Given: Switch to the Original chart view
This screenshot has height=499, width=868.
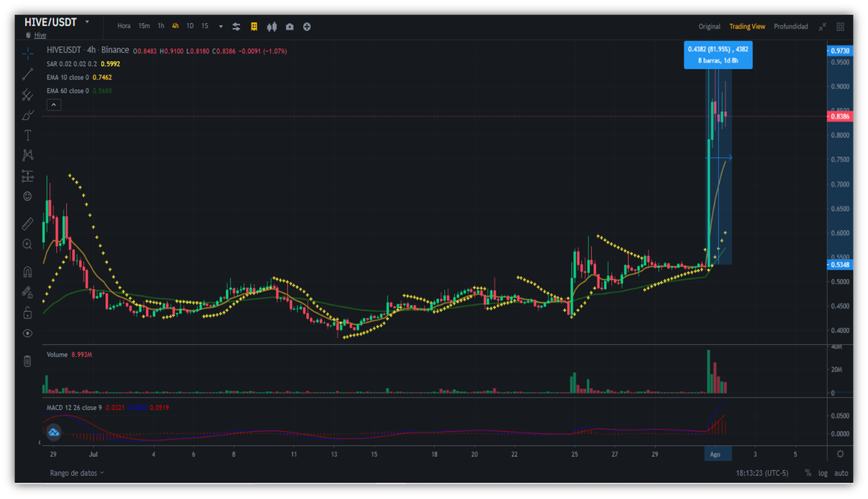Looking at the screenshot, I should point(709,26).
